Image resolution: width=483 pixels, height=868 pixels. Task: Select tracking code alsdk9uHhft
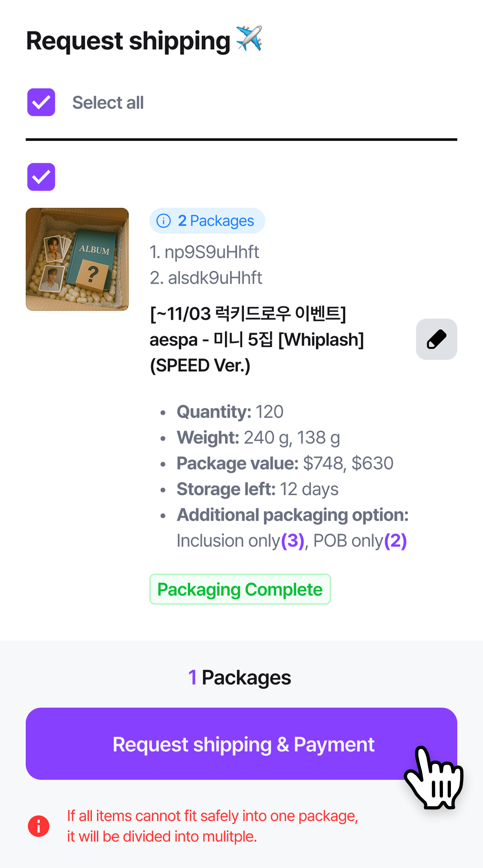click(206, 278)
